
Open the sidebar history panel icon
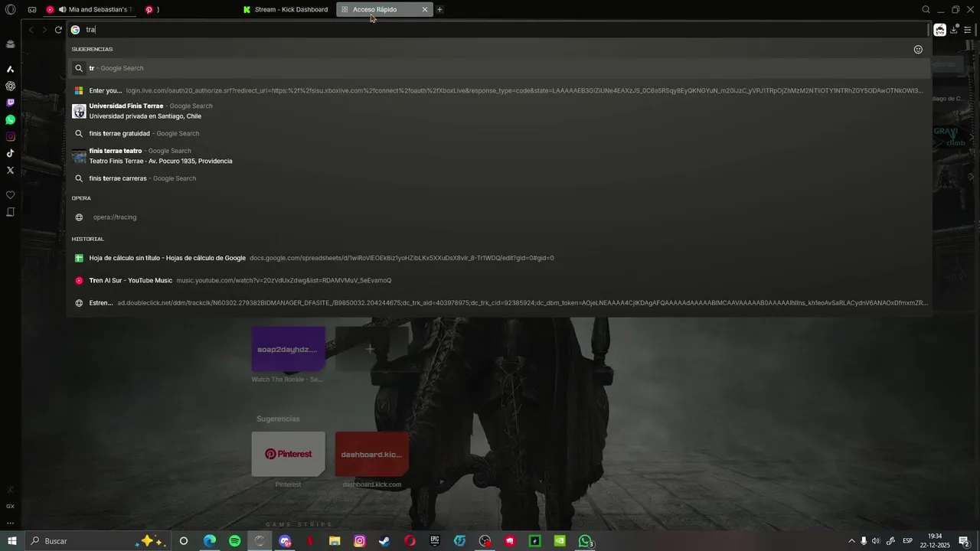11,212
